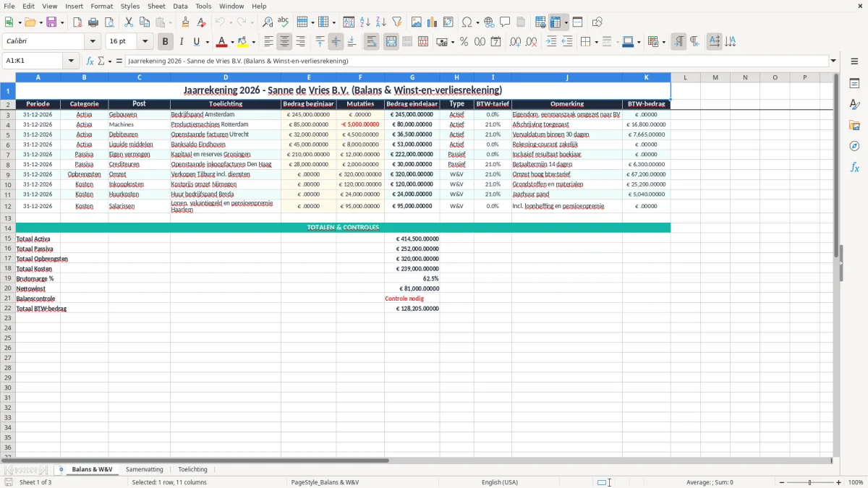
Task: Expand the Name Box dropdown
Action: [x=71, y=61]
